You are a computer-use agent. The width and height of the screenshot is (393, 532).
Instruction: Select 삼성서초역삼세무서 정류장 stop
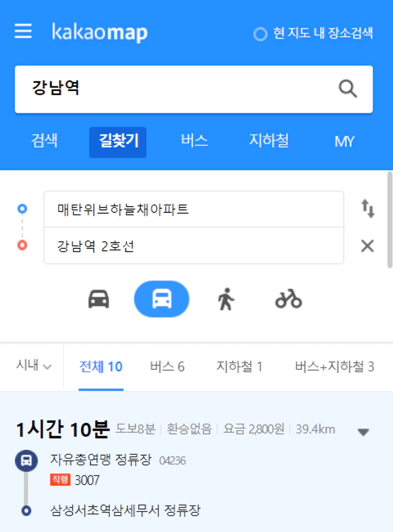[x=125, y=511]
